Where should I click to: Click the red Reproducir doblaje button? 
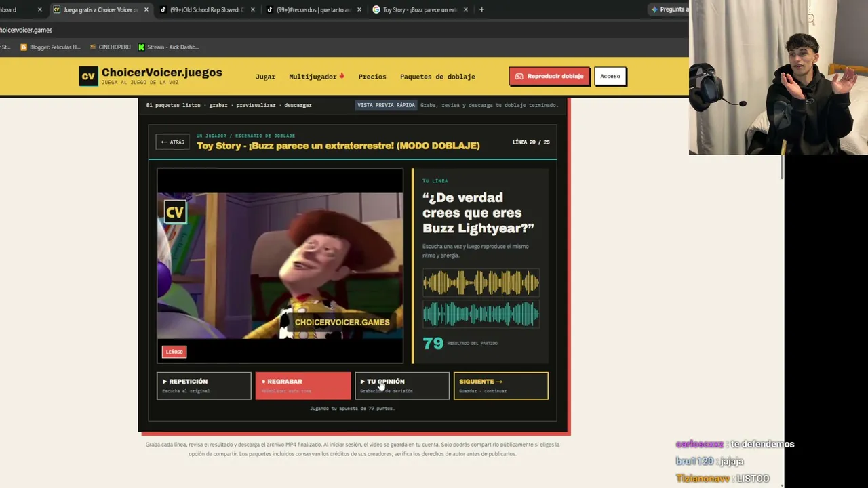(549, 76)
